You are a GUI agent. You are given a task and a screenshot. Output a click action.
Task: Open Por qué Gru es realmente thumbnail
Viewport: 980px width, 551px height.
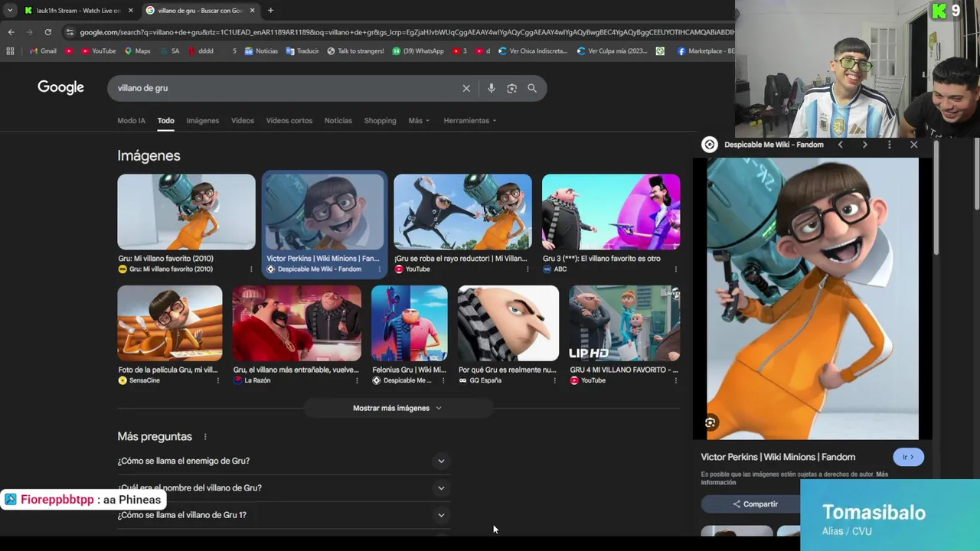[508, 323]
